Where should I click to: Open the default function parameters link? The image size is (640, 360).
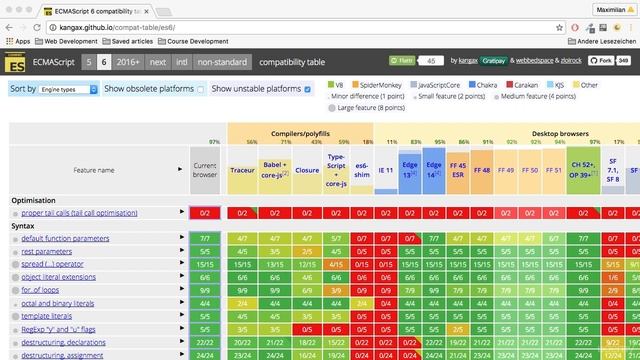click(x=65, y=238)
